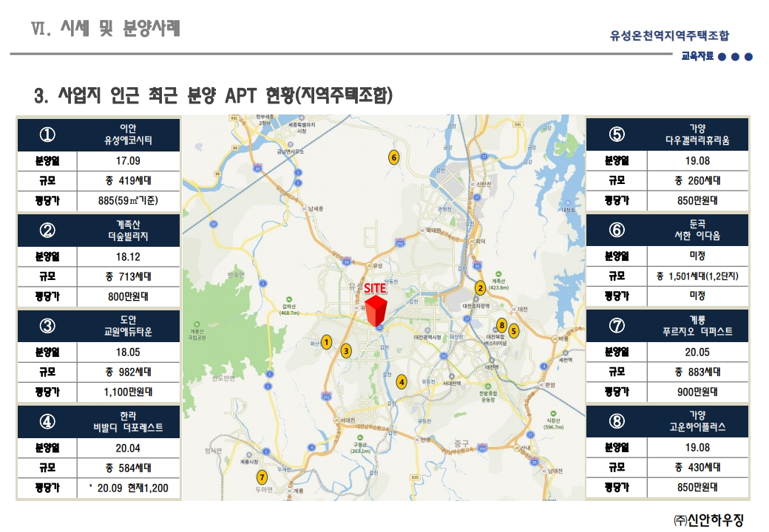
Task: Click the section heading Ⅵ. 시세 및 분양사례
Action: click(106, 28)
